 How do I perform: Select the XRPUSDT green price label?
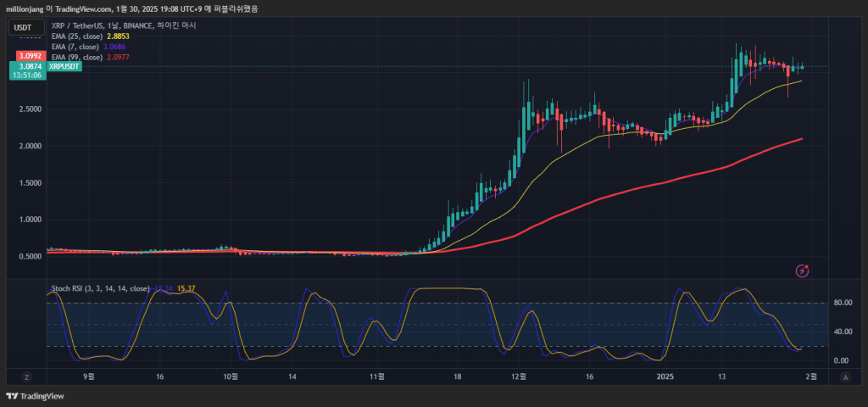[64, 65]
